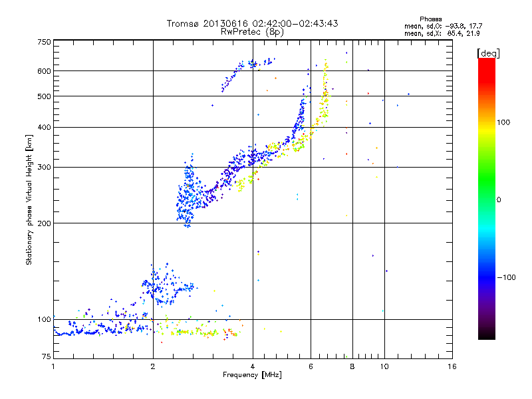
Task: Click the 'Phases' header text
Action: [430, 19]
